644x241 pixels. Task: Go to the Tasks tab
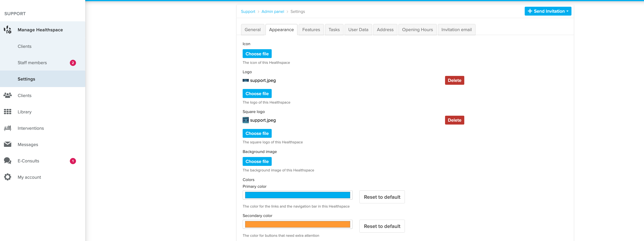tap(334, 30)
